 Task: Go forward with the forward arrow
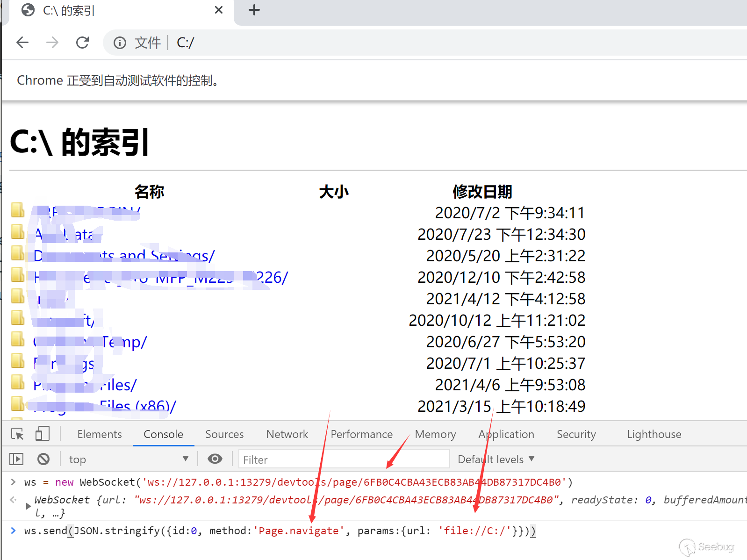52,43
